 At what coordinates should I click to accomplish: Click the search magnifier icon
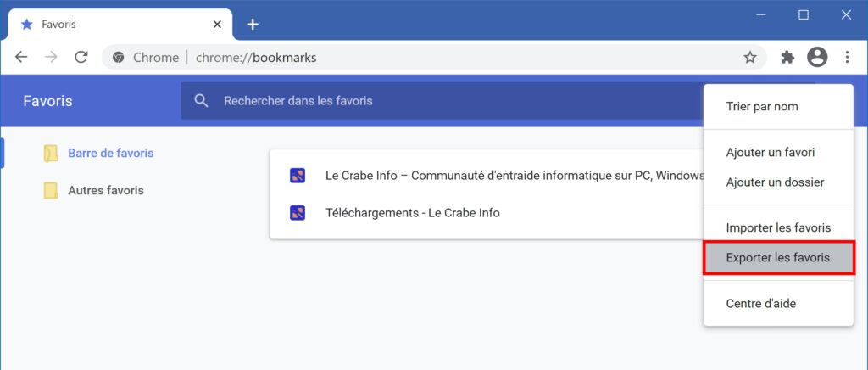[202, 101]
